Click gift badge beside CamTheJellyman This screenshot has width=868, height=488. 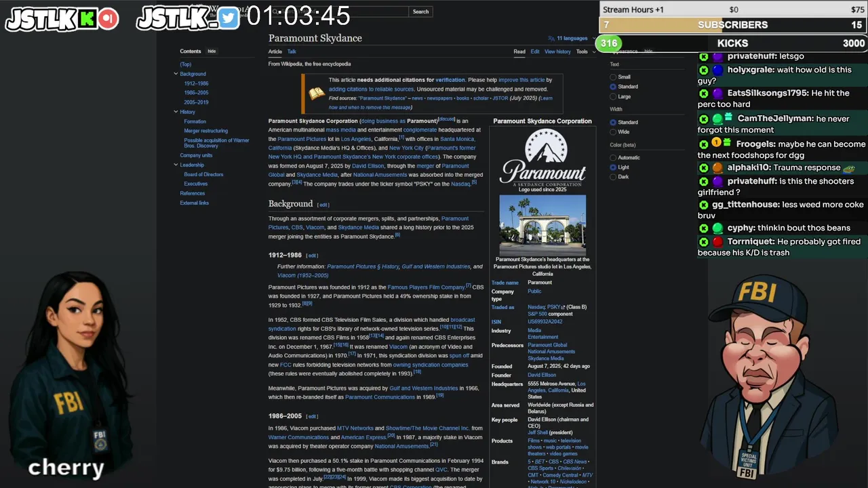point(729,117)
